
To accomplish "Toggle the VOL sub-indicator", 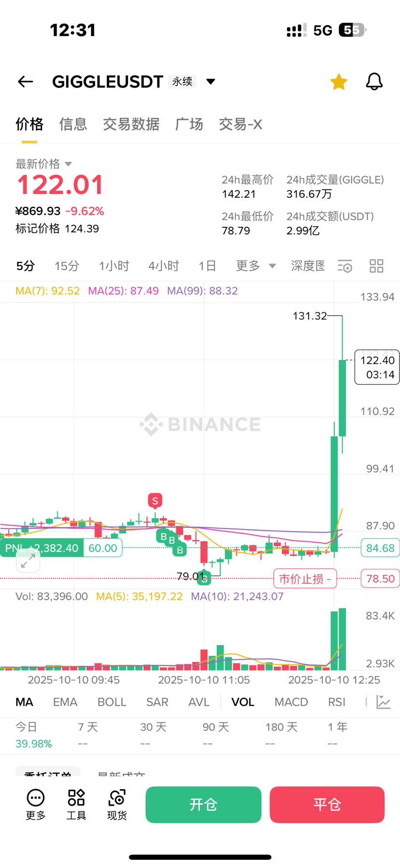I will [243, 702].
